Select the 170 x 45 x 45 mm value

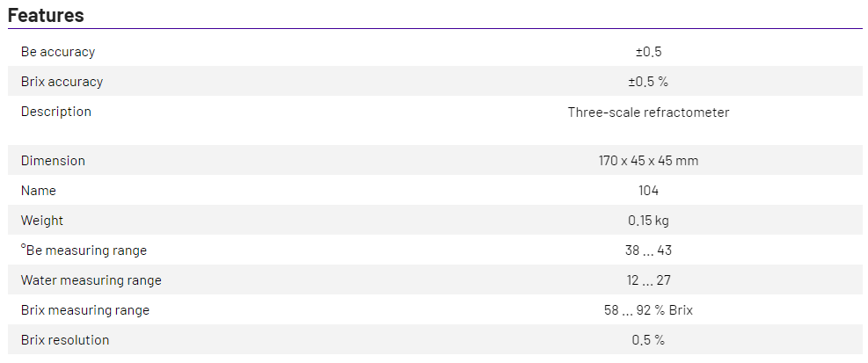coord(648,161)
